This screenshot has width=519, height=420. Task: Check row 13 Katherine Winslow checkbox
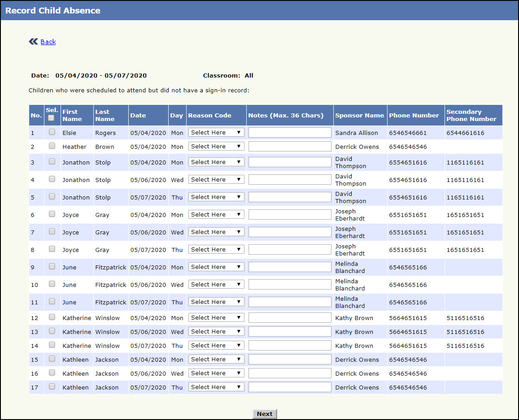click(52, 331)
